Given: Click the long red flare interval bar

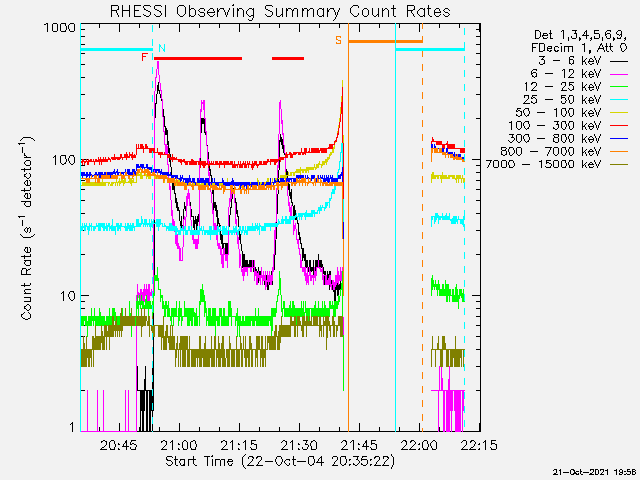Looking at the screenshot, I should point(198,59).
